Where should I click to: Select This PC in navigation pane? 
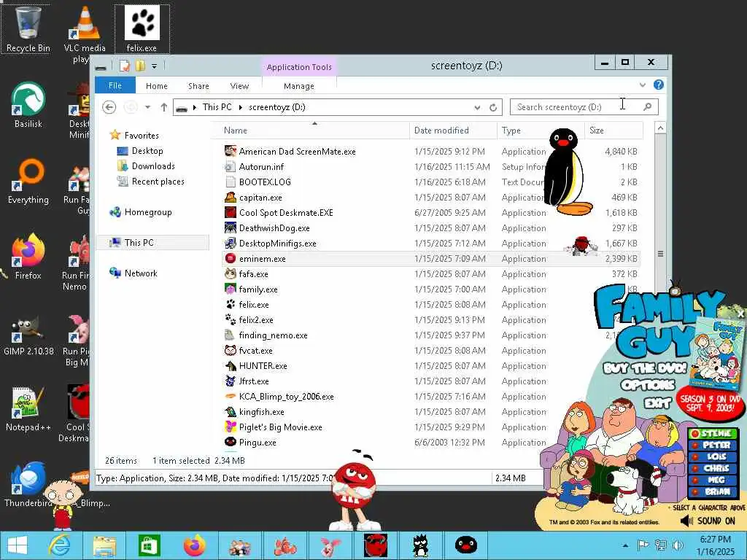(x=152, y=243)
